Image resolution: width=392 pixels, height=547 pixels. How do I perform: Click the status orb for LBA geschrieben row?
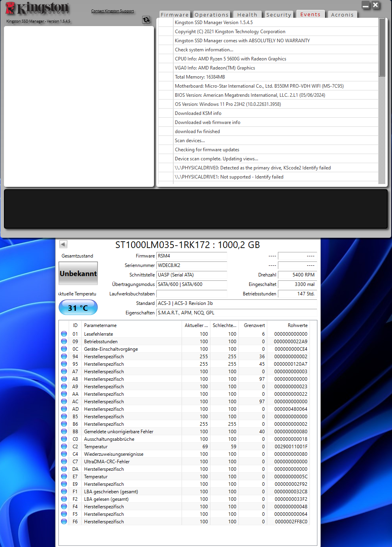coord(64,491)
